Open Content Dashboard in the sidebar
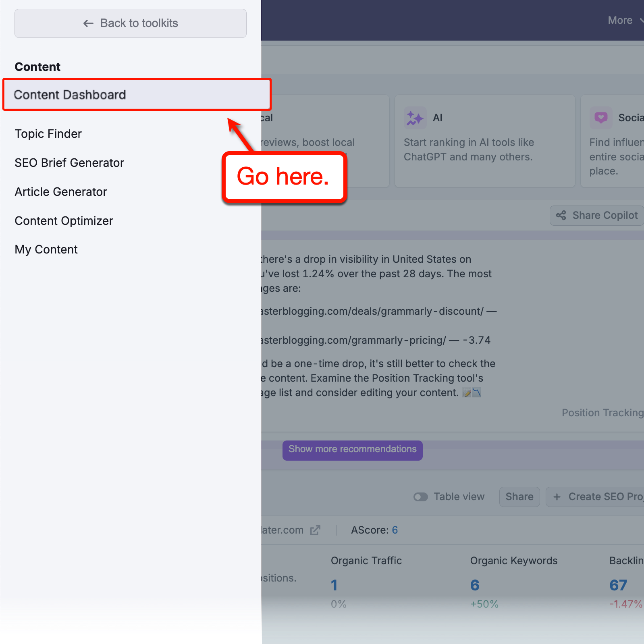The width and height of the screenshot is (644, 644). tap(137, 95)
